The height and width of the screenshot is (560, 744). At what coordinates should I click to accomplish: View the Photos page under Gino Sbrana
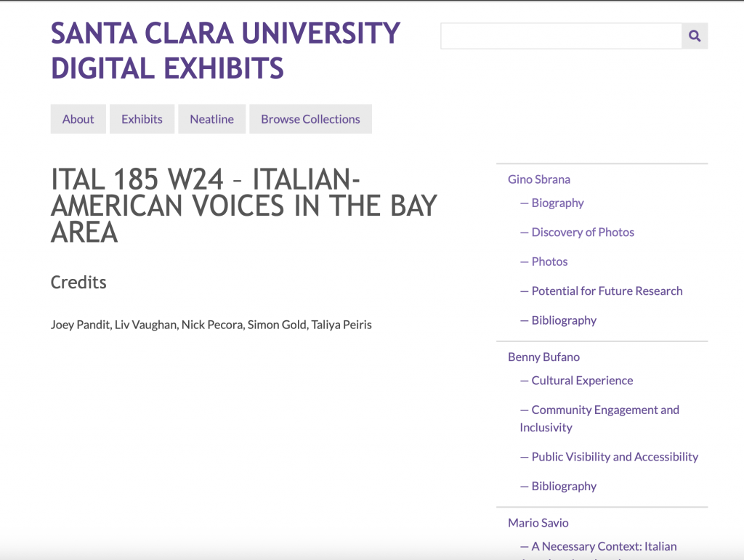pyautogui.click(x=543, y=261)
